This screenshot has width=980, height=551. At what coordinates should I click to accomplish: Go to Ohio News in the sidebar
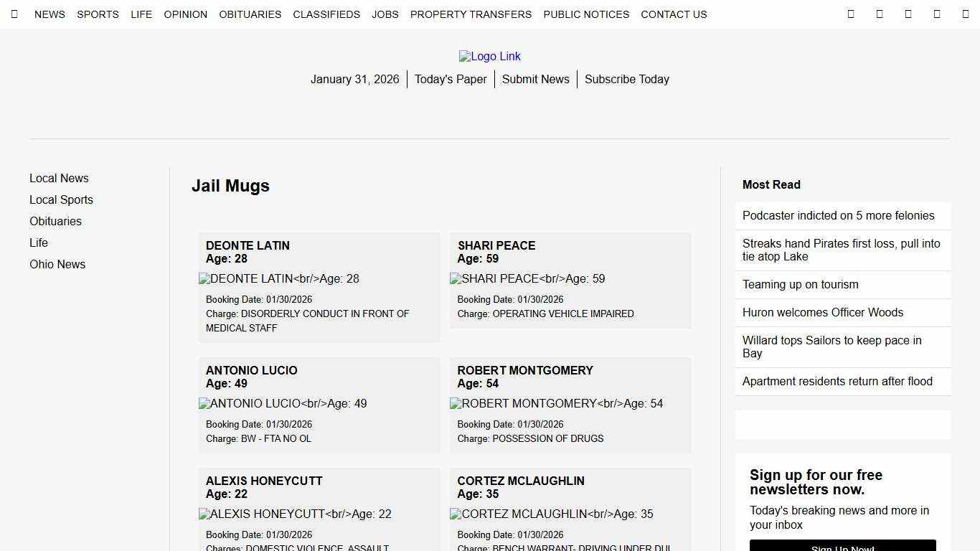pyautogui.click(x=57, y=265)
